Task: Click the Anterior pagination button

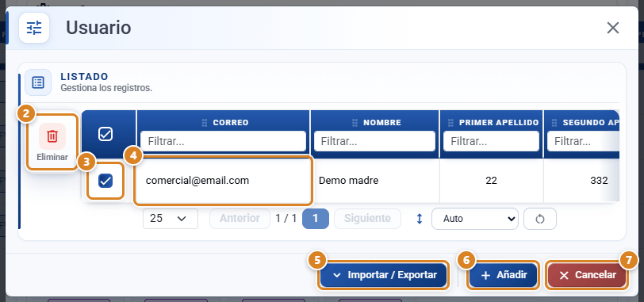Action: click(240, 219)
